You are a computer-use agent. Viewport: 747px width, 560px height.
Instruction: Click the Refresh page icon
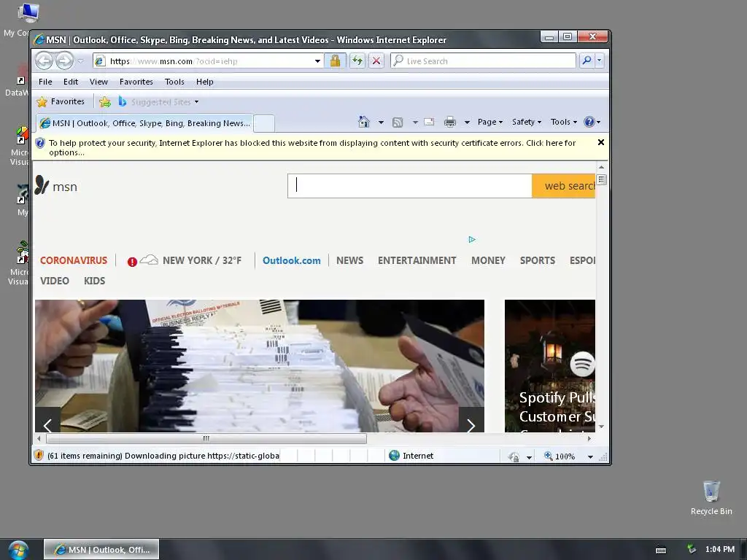pos(357,61)
